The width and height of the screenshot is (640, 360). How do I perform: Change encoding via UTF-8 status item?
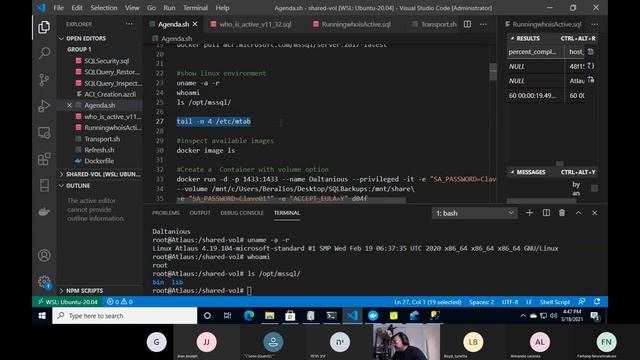coord(510,302)
